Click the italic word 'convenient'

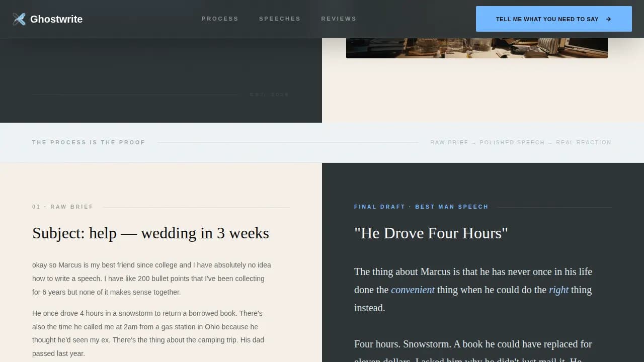(x=413, y=290)
